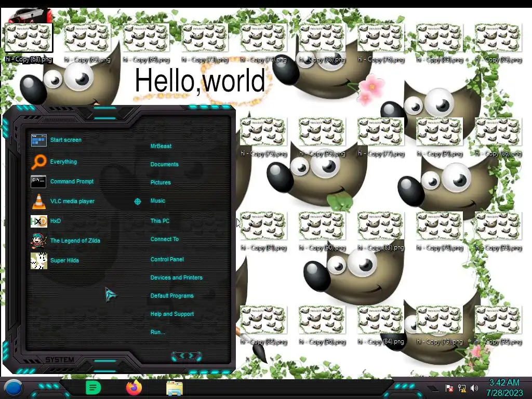Click Run... in start menu
The height and width of the screenshot is (399, 532).
click(x=158, y=332)
